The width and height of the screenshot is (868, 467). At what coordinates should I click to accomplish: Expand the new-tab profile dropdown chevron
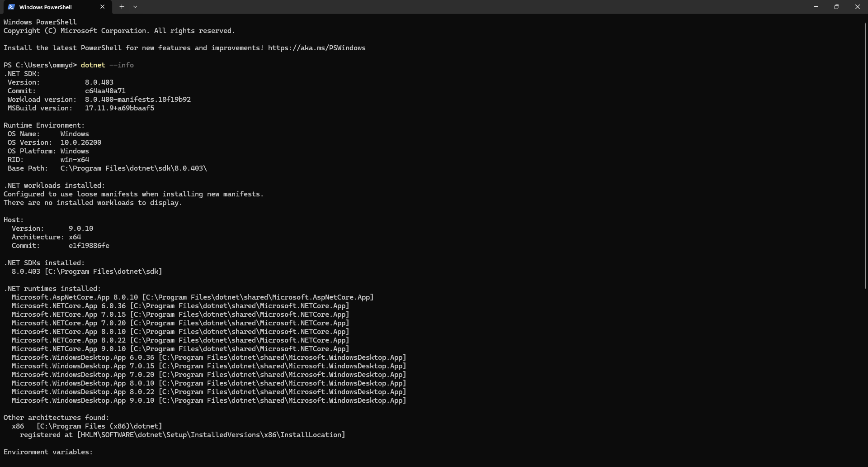(135, 7)
